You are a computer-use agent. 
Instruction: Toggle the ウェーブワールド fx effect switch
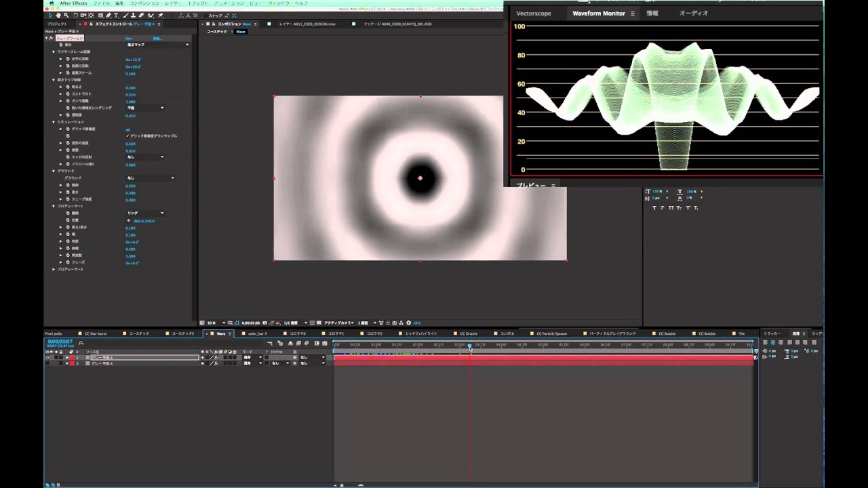pyautogui.click(x=51, y=38)
